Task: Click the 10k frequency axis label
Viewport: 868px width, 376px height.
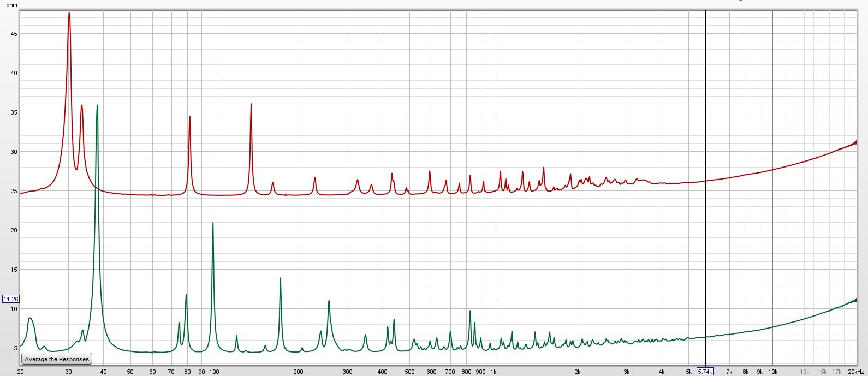Action: (x=772, y=372)
